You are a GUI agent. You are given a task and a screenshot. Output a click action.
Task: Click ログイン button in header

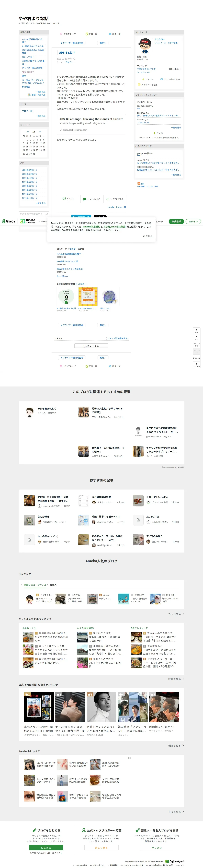(193, 221)
